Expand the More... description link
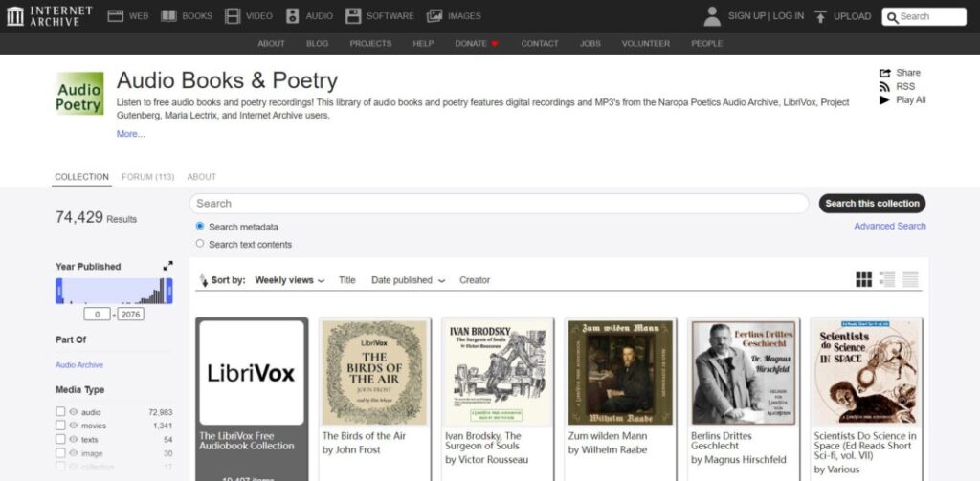The image size is (980, 481). tap(130, 134)
